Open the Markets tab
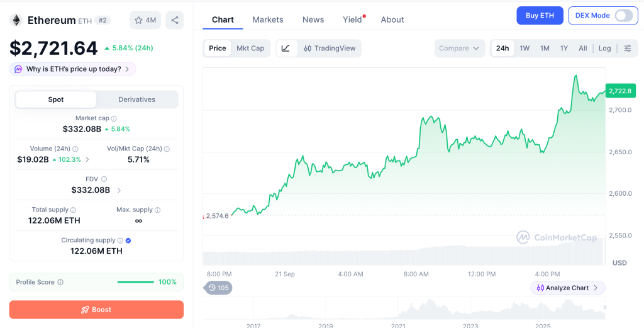 click(x=268, y=20)
